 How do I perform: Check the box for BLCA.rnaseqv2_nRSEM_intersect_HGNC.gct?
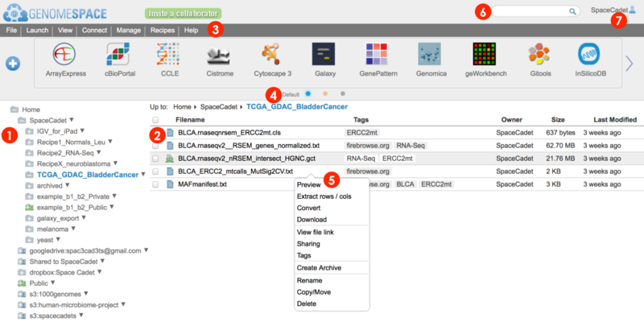pyautogui.click(x=155, y=159)
